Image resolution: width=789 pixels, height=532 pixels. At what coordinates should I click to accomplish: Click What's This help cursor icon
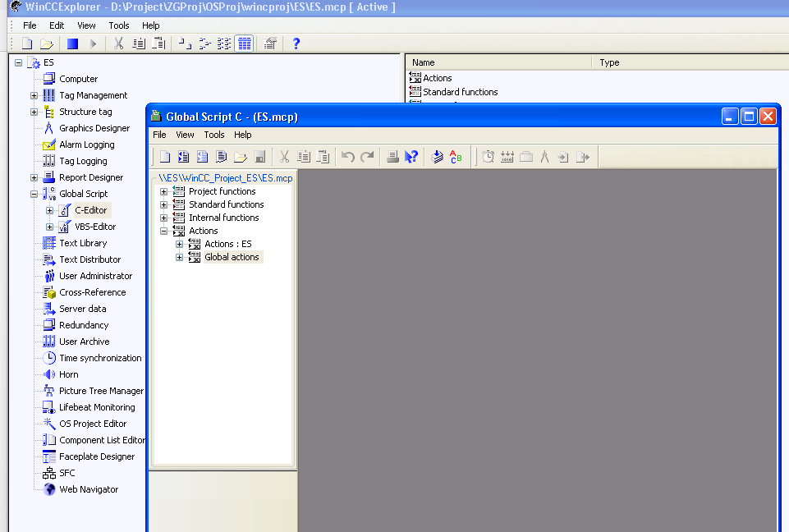(x=411, y=157)
